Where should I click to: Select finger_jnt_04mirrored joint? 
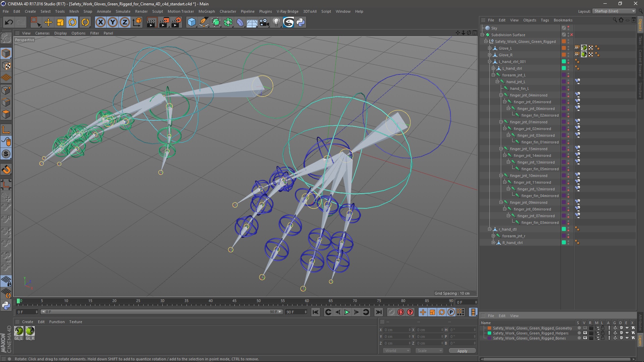click(x=528, y=95)
